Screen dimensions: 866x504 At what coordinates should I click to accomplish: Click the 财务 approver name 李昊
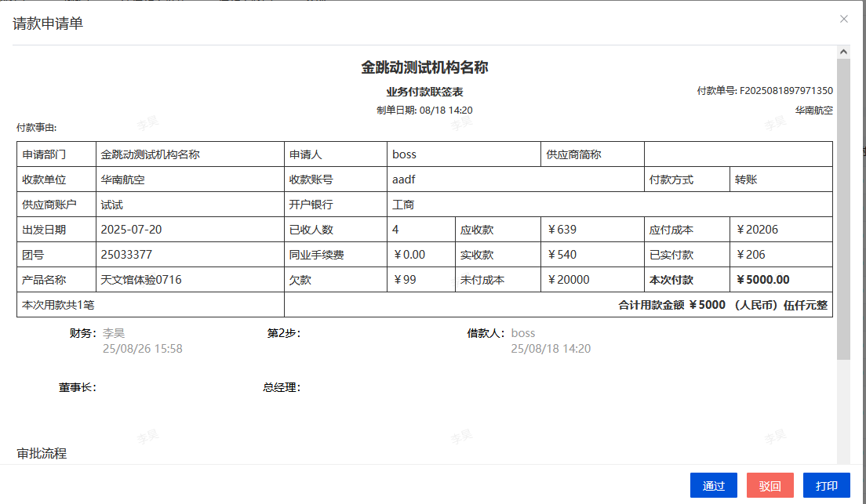tap(114, 333)
